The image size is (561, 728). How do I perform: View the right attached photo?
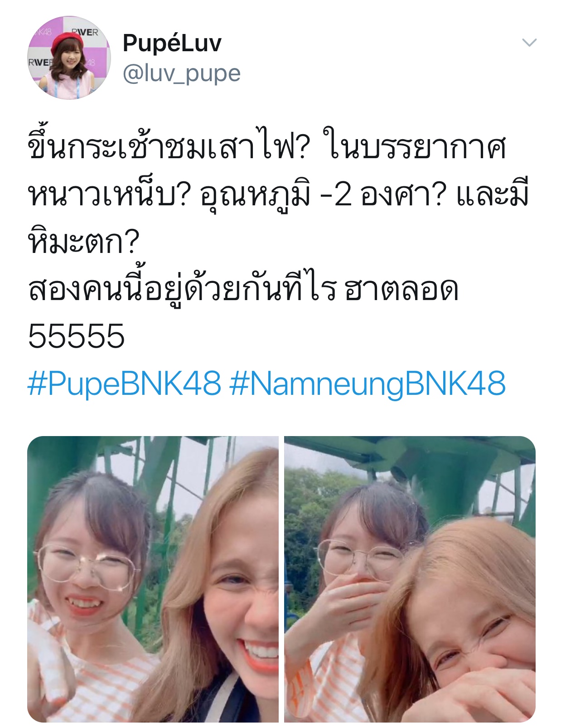(410, 579)
